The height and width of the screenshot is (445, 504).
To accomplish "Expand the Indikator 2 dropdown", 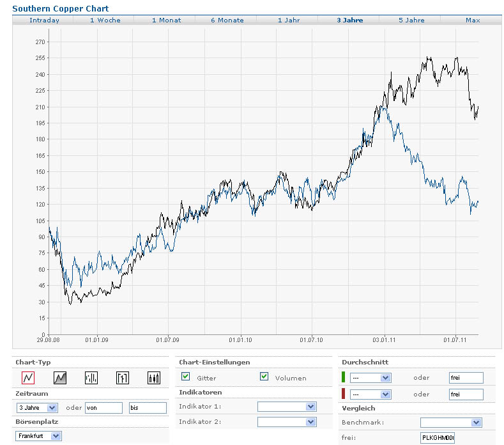I will click(287, 422).
